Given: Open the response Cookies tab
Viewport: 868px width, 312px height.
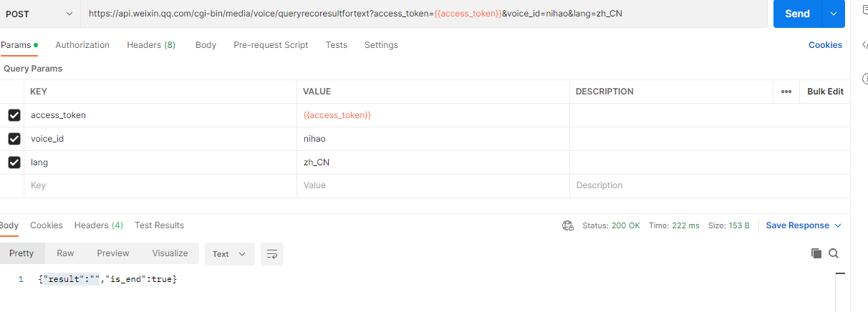Looking at the screenshot, I should (47, 225).
